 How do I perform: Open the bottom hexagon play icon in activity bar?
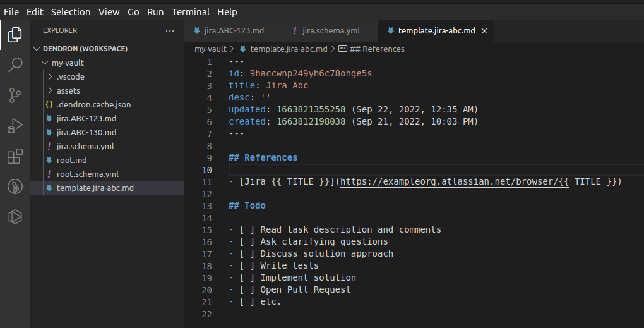(15, 217)
